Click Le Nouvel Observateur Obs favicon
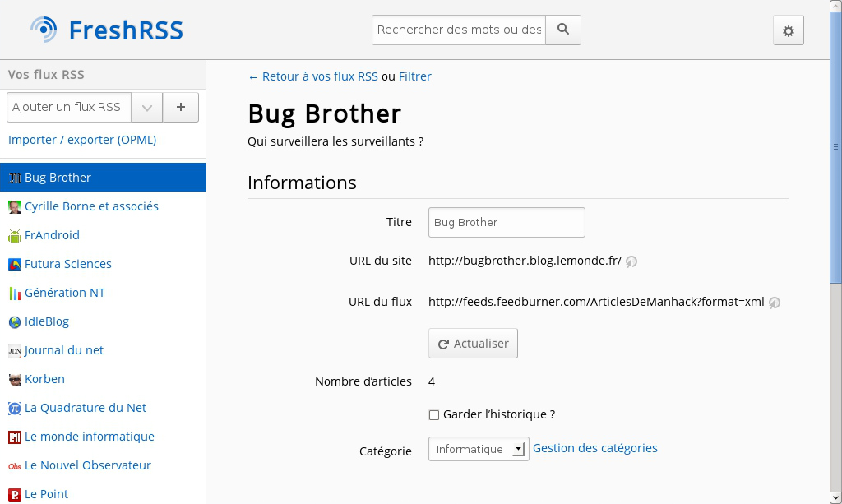The width and height of the screenshot is (842, 504). (x=15, y=466)
